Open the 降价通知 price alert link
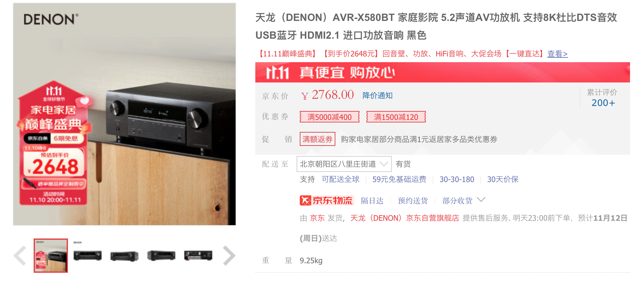Viewport: 644px width, 281px height. click(378, 95)
